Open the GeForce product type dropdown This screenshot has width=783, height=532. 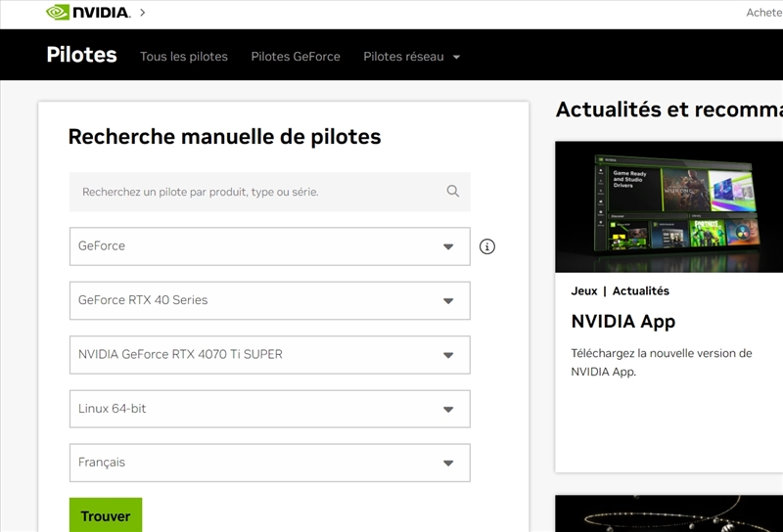point(270,246)
